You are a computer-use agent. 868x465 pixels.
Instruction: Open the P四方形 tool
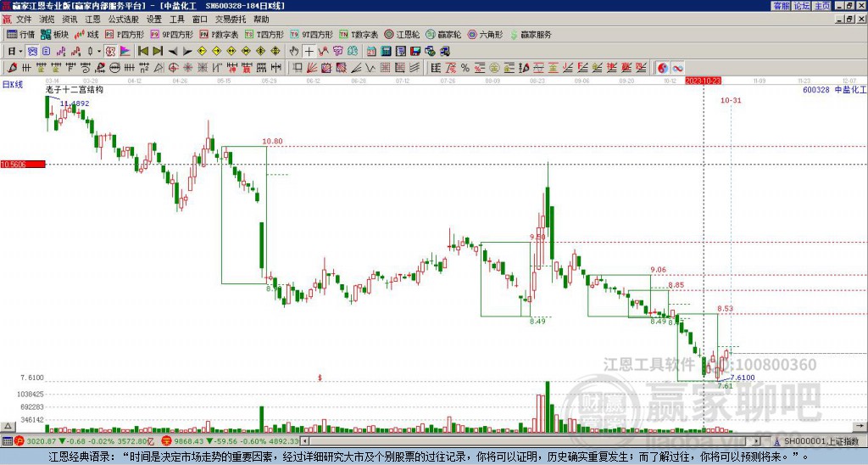(x=125, y=34)
